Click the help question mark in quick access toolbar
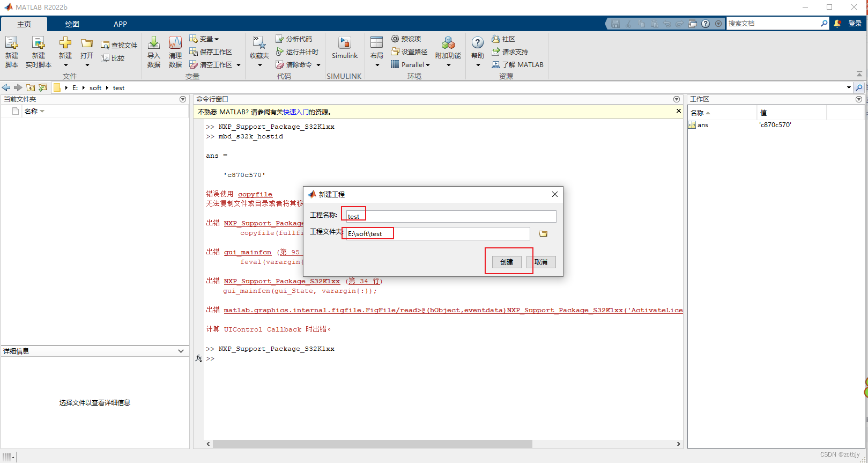The width and height of the screenshot is (868, 463). click(706, 24)
